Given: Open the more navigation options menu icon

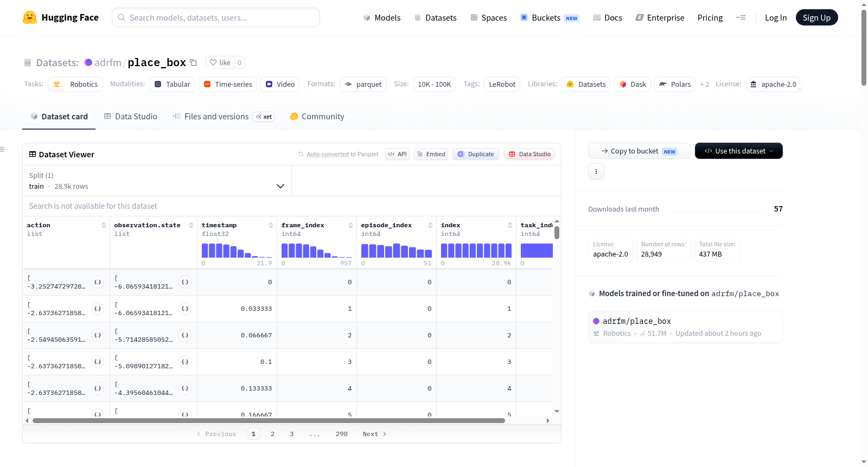Looking at the screenshot, I should coord(741,17).
